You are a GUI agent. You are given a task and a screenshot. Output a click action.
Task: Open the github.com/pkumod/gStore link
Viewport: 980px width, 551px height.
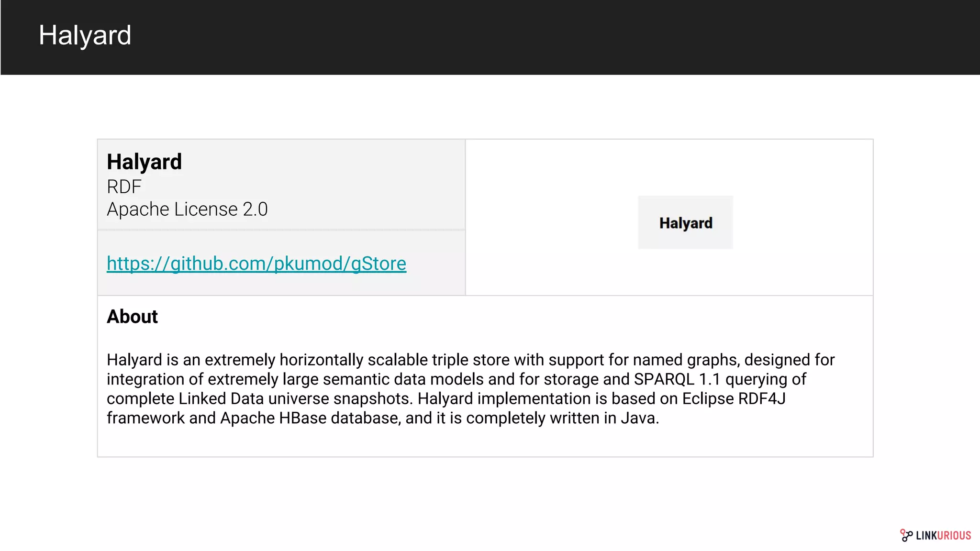click(x=256, y=264)
